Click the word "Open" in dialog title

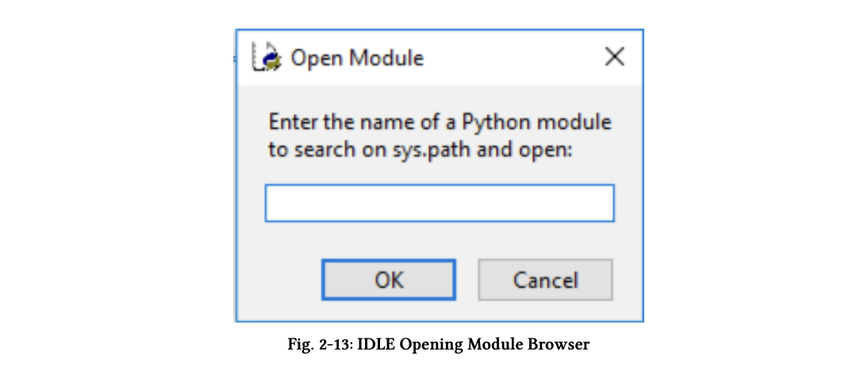313,59
